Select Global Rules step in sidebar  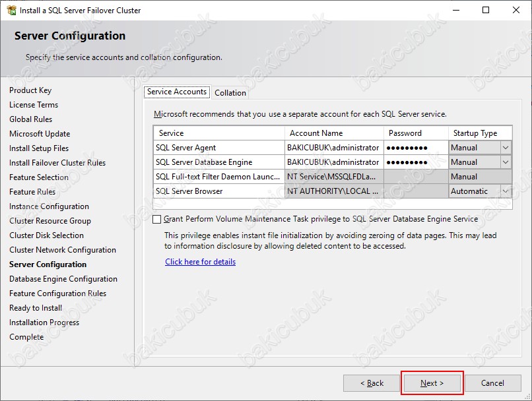coord(31,119)
